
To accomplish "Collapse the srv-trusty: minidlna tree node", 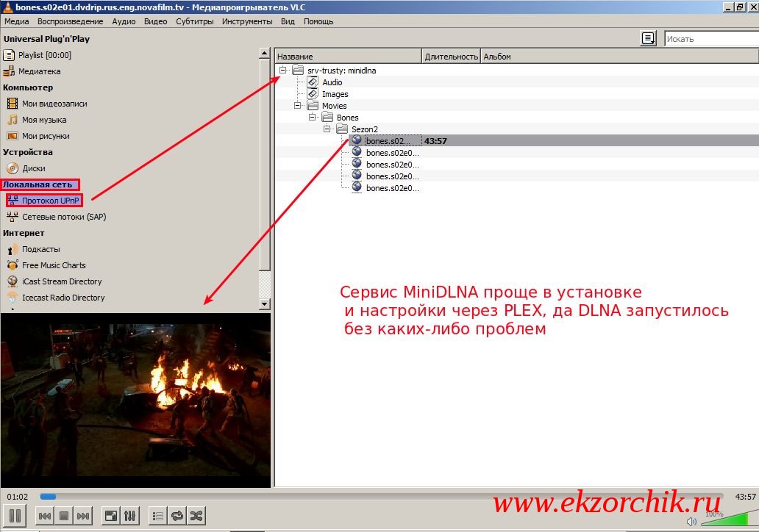I will 282,71.
